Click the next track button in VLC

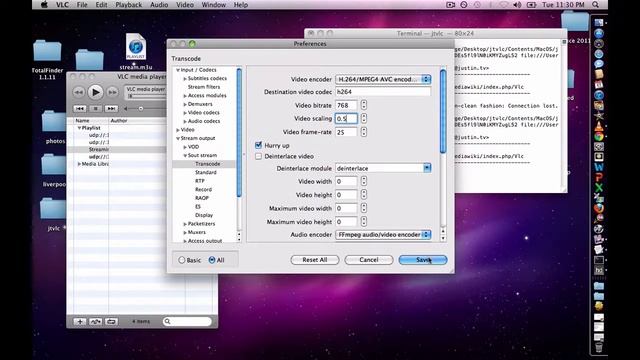click(111, 109)
